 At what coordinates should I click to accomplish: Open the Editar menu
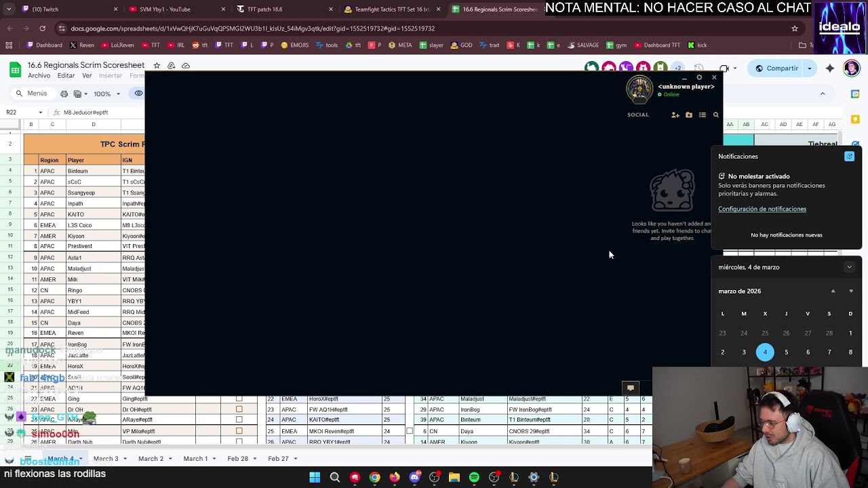click(x=66, y=76)
